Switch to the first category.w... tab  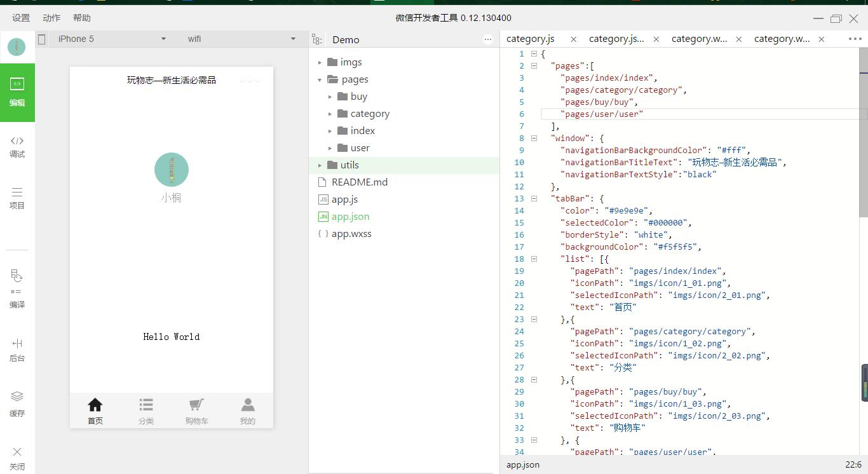tap(699, 39)
